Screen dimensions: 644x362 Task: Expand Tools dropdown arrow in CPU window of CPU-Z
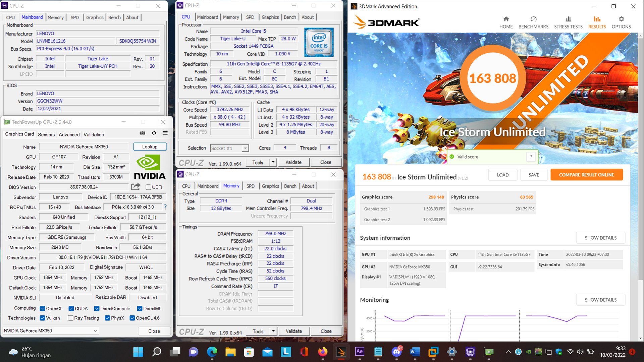273,162
